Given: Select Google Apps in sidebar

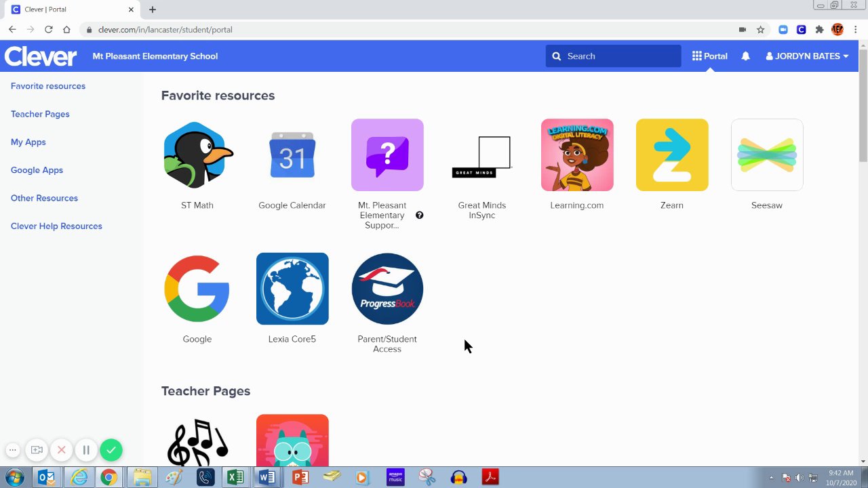Looking at the screenshot, I should click(37, 170).
